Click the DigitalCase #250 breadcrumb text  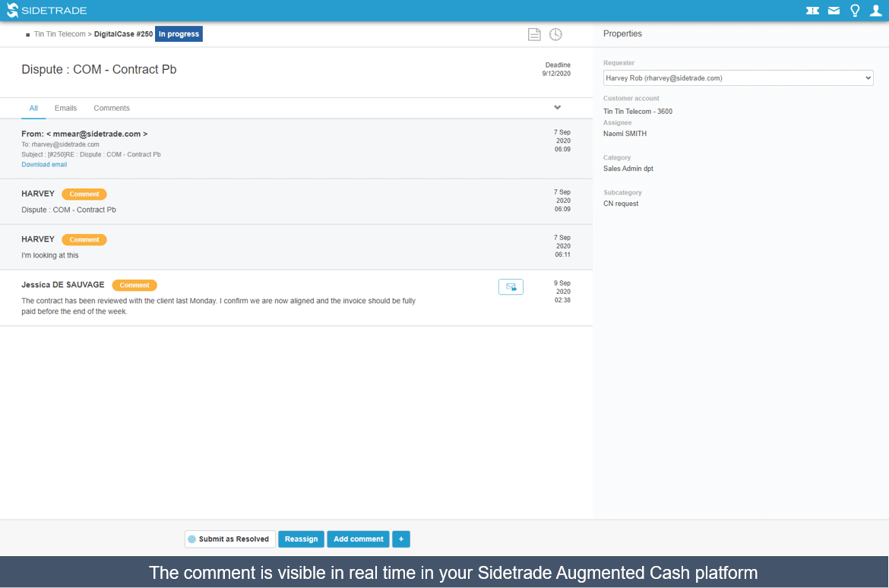123,34
